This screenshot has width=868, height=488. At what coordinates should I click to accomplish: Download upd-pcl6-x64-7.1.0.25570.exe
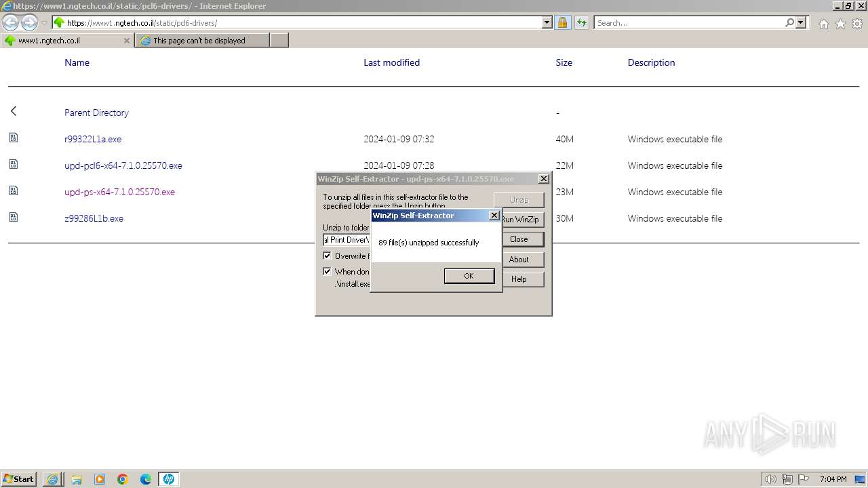123,165
